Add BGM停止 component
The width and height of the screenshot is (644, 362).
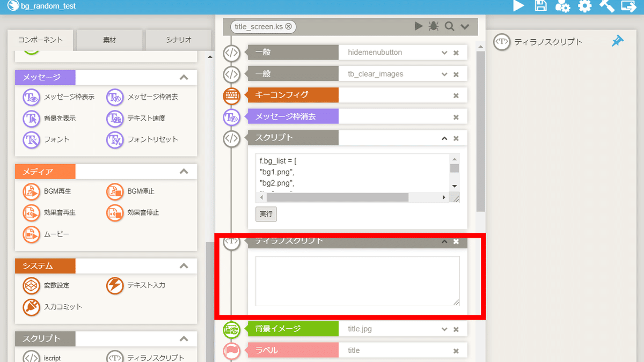[x=130, y=191]
